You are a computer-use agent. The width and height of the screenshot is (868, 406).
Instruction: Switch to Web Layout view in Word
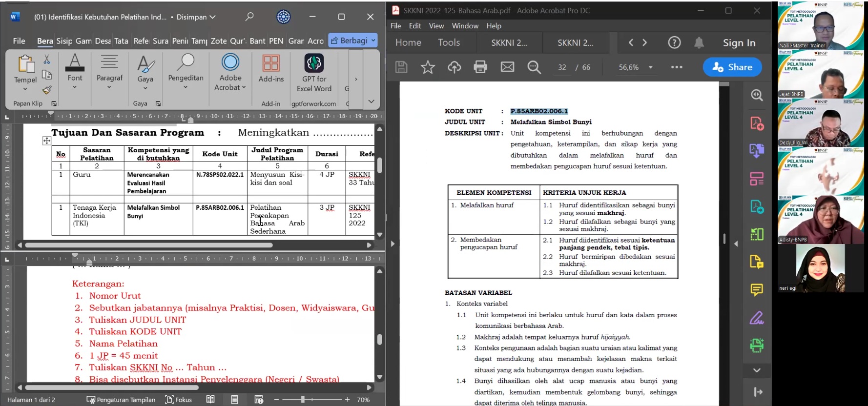pos(259,400)
